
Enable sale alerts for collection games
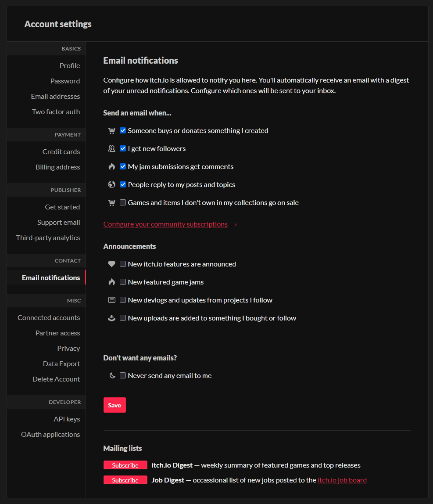(123, 202)
